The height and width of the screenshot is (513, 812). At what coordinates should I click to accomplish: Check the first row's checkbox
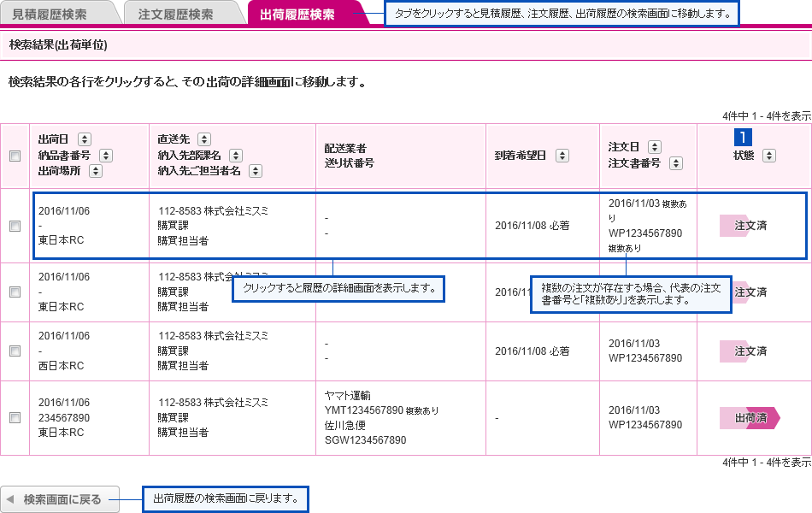click(14, 226)
